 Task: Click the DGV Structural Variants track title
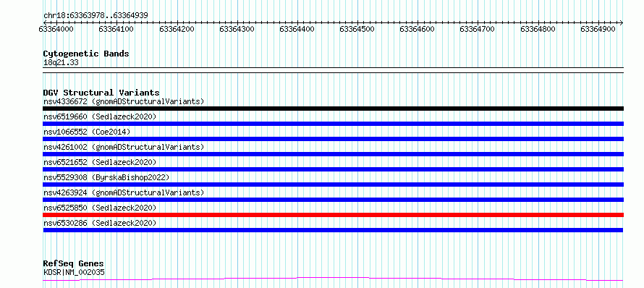(x=101, y=93)
